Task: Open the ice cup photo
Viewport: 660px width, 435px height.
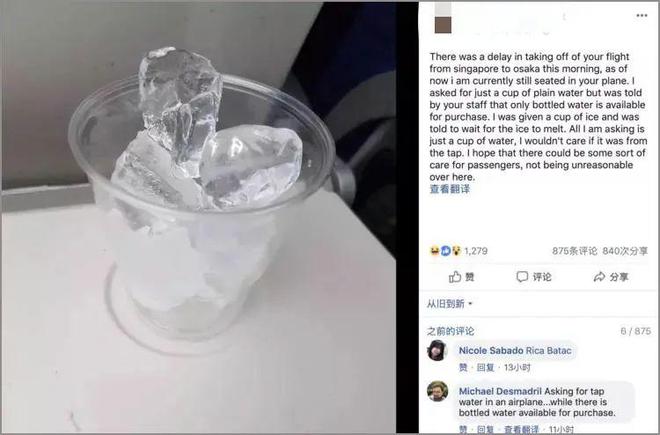Action: point(199,217)
